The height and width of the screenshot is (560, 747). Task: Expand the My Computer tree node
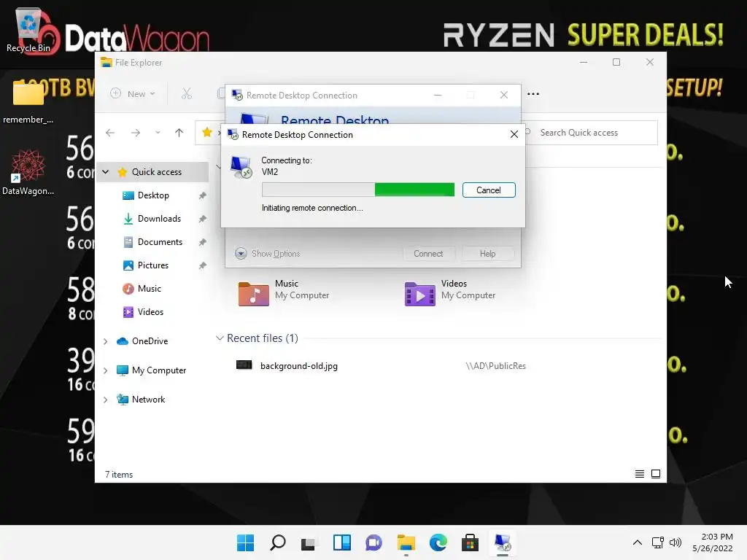point(106,370)
